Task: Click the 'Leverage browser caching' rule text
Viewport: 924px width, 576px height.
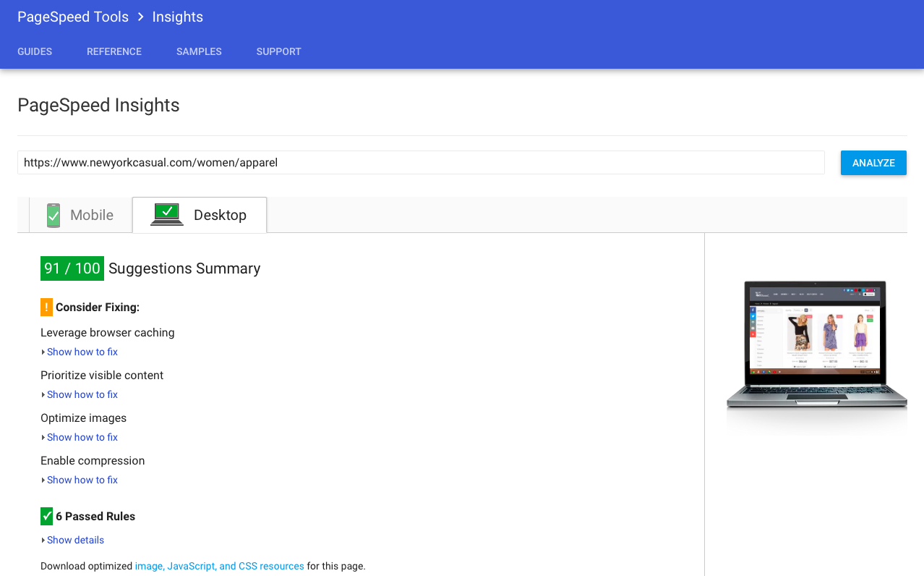Action: [108, 333]
